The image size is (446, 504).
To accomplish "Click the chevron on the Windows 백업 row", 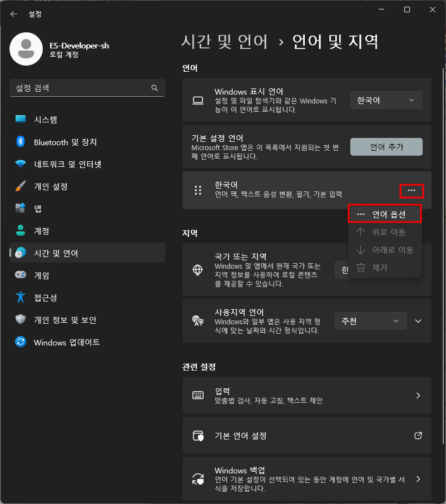I will (x=418, y=479).
